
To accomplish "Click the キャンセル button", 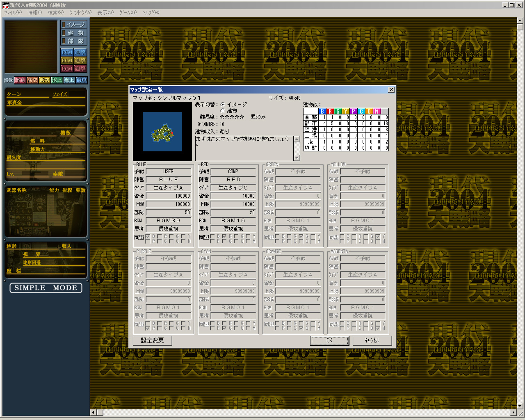I will [372, 340].
